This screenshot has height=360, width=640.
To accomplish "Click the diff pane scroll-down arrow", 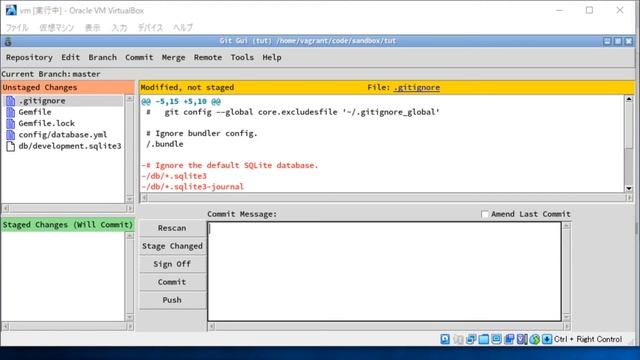I will pyautogui.click(x=629, y=189).
